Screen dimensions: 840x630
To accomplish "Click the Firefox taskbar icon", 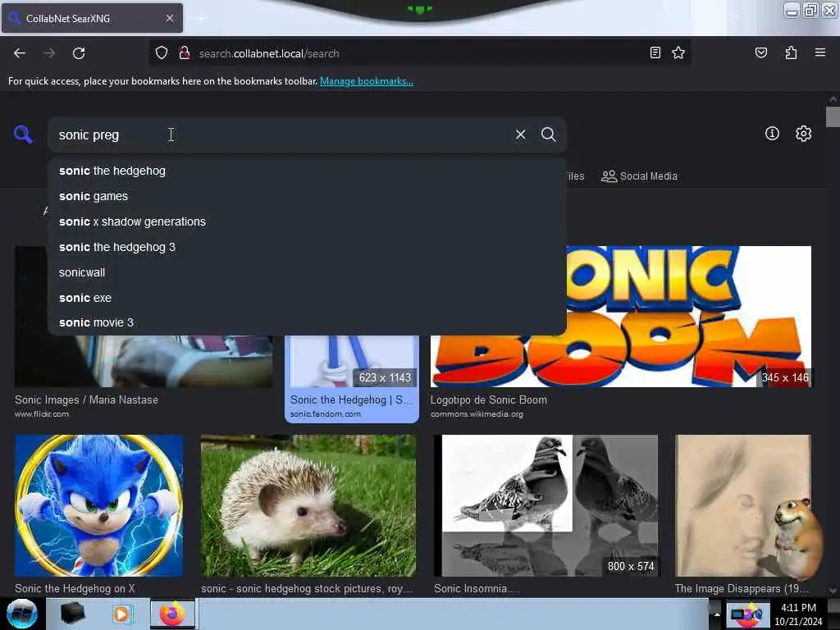I will point(171,614).
